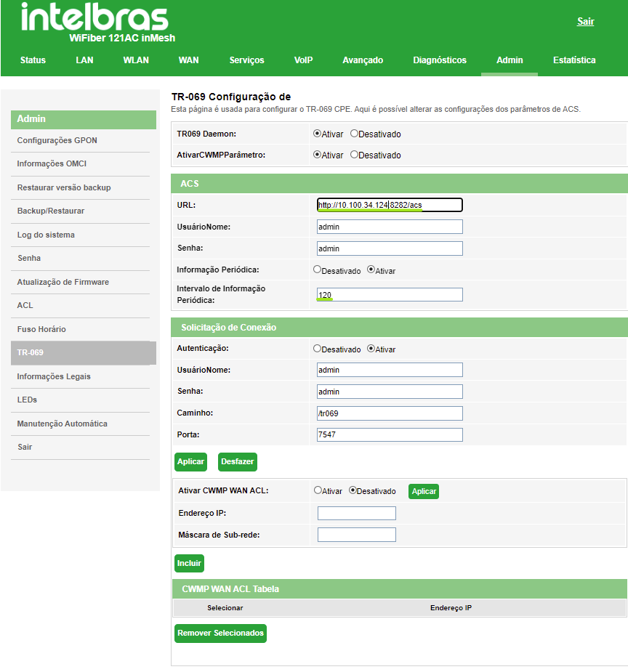Open the Serviços tab

[246, 60]
